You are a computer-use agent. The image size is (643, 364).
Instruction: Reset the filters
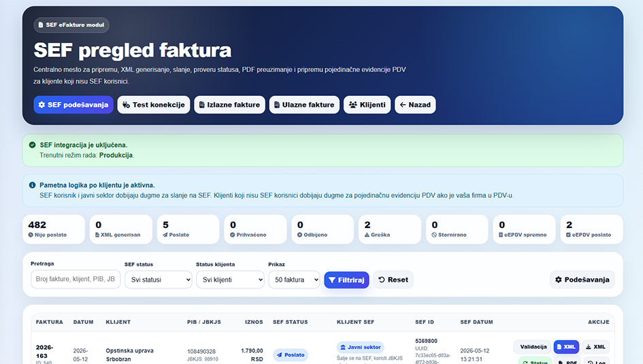(393, 280)
